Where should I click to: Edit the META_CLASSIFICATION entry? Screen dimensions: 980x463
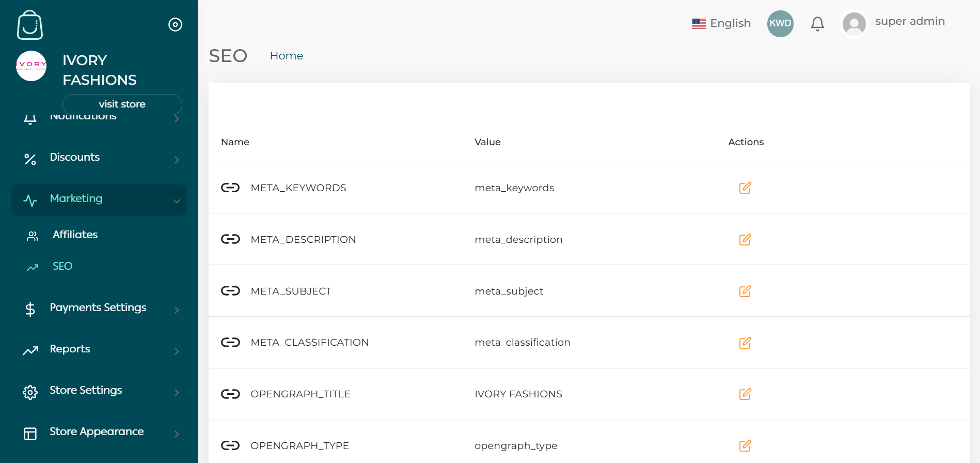[x=745, y=343]
